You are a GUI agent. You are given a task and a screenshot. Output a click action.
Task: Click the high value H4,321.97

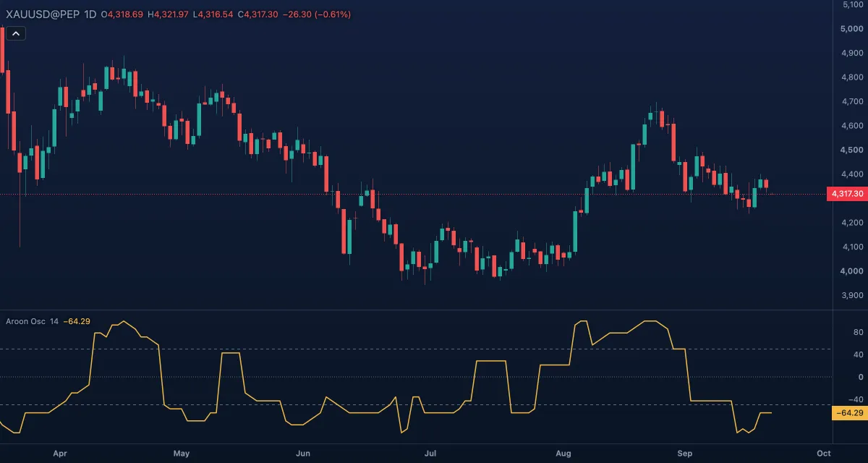point(168,14)
